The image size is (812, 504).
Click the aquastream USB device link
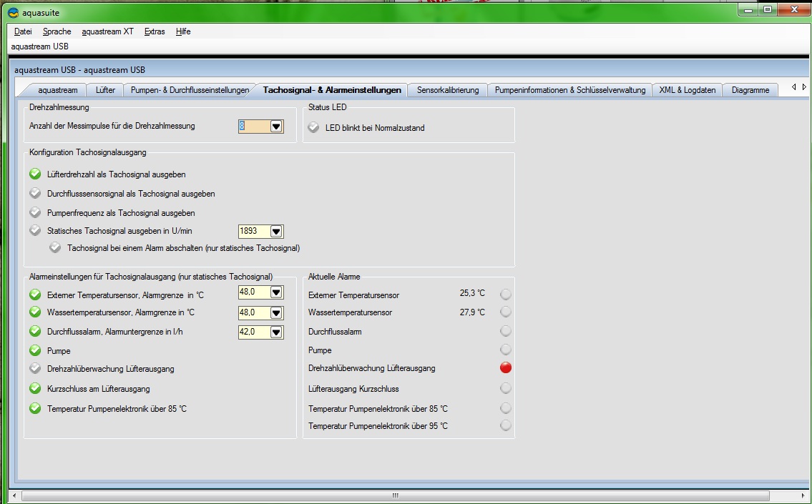(x=40, y=46)
